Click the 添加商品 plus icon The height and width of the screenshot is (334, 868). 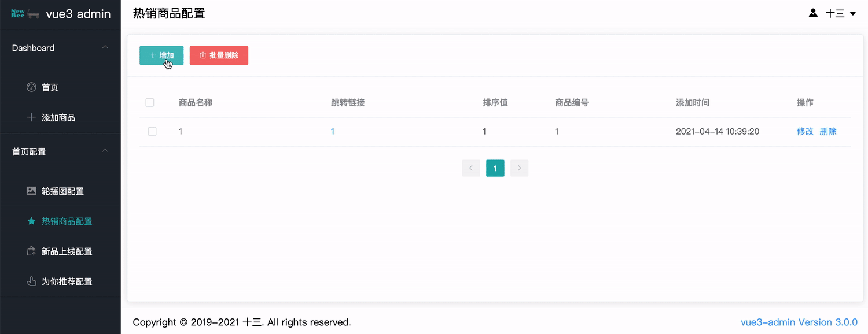(31, 117)
